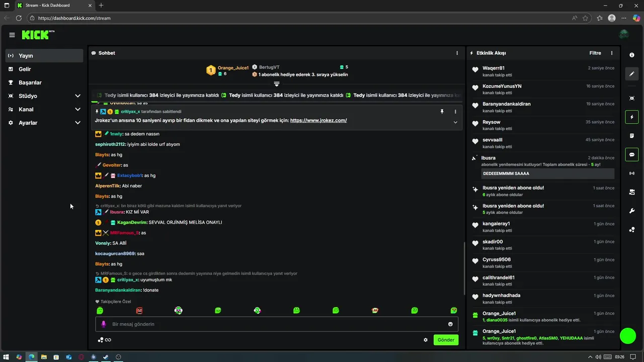
Task: Select Cyruss9506 follow event
Action: click(543, 262)
